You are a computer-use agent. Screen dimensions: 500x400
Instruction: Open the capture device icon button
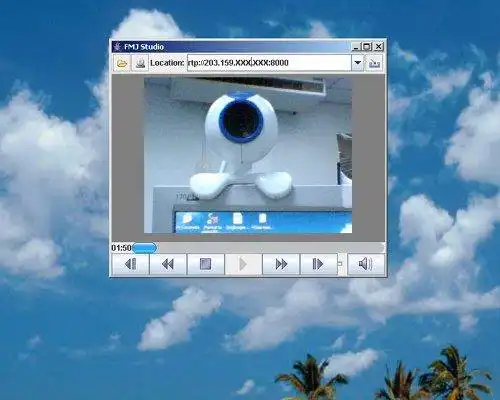point(140,63)
